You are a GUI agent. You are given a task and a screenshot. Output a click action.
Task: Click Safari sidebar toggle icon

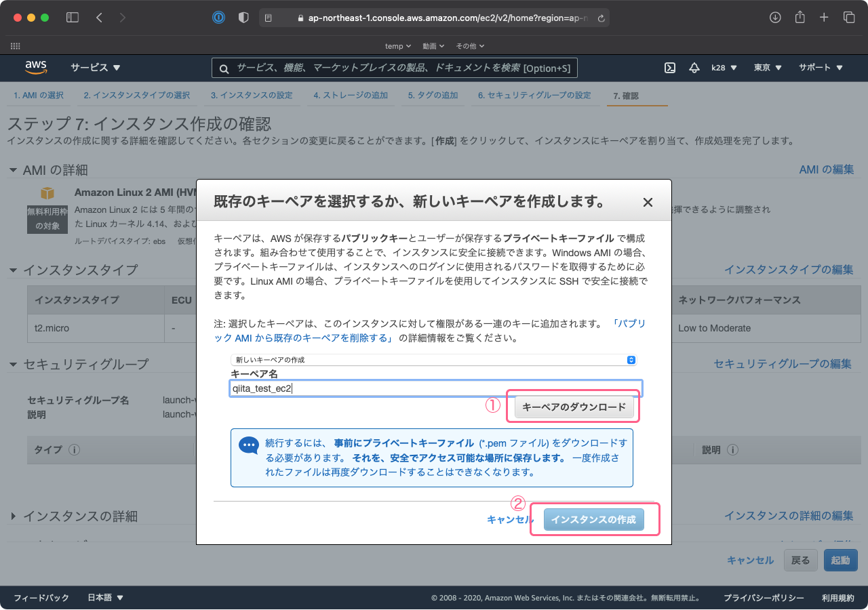[73, 18]
